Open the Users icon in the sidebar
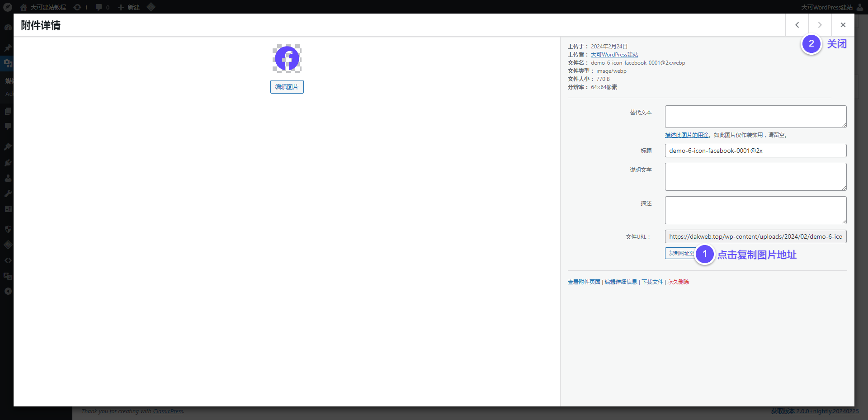Screen dimensions: 868x420 [8, 178]
